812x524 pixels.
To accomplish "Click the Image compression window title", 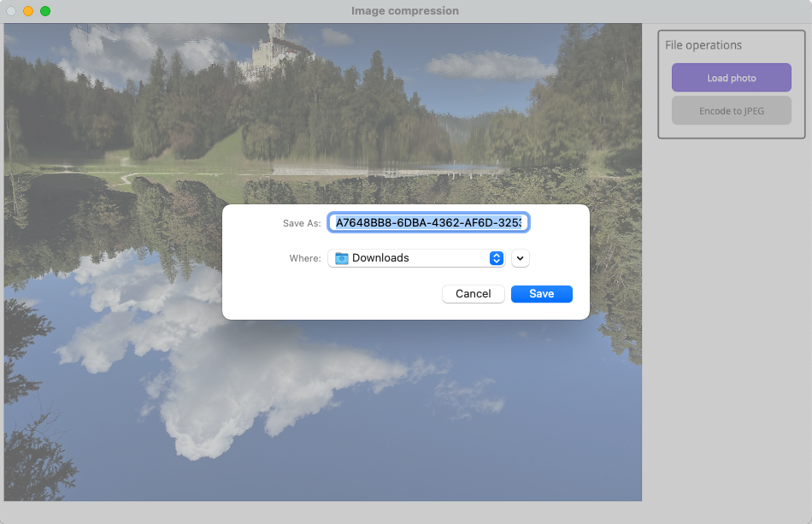I will point(405,11).
